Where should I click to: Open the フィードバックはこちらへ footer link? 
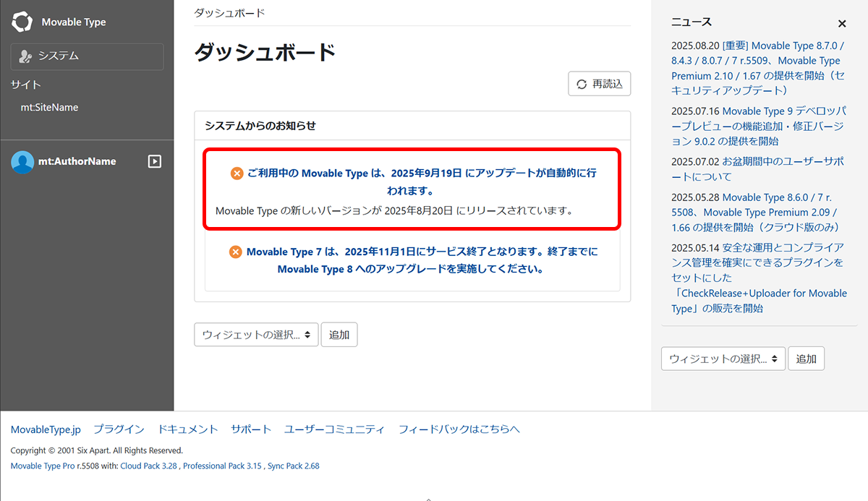point(459,429)
